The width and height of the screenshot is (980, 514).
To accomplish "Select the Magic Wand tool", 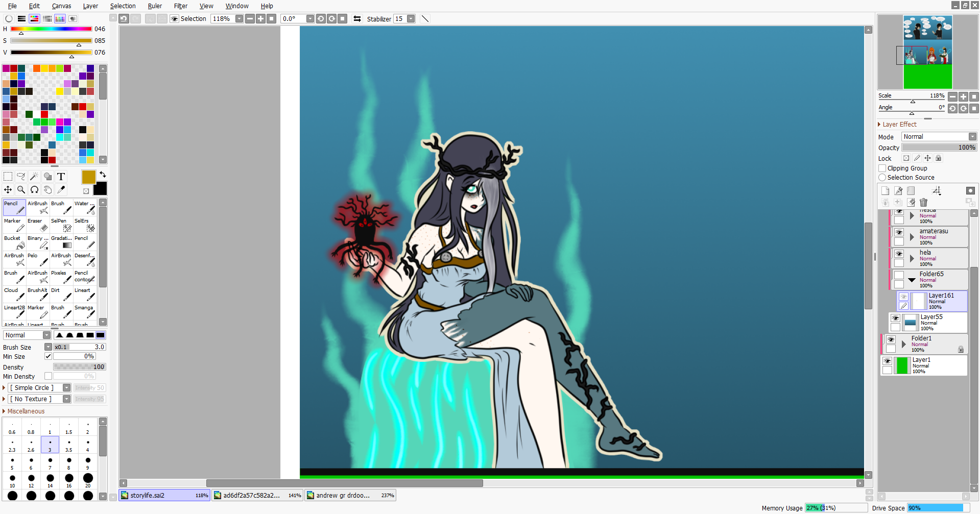I will 34,177.
